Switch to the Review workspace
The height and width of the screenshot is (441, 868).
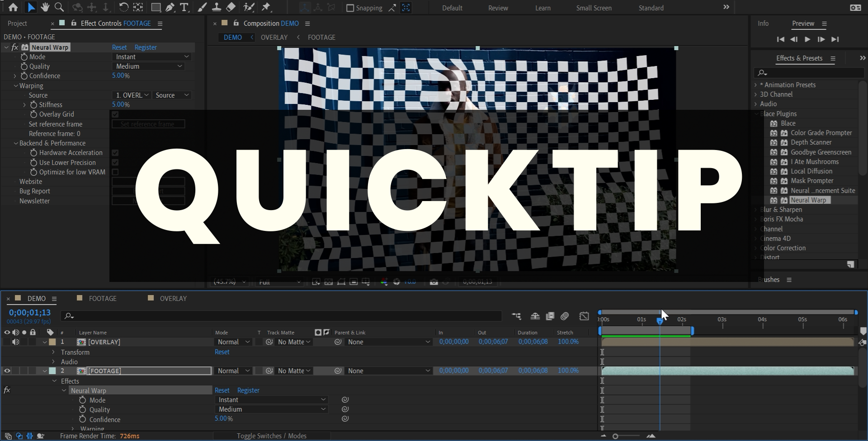[x=498, y=8]
